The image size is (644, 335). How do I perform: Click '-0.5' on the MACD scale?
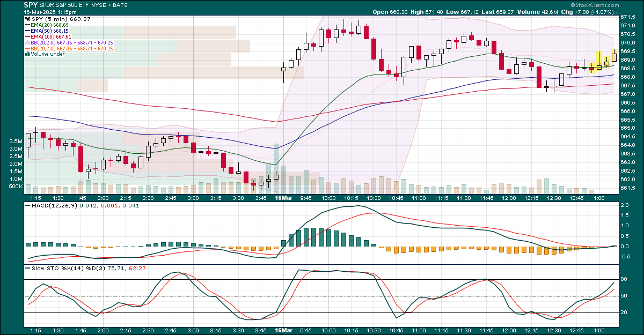[625, 256]
